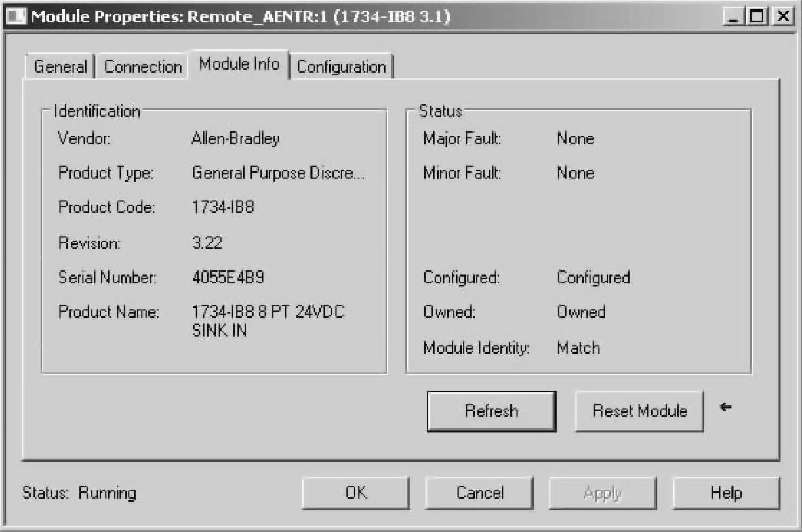Click the Module Identity: label
Image resolution: width=802 pixels, height=532 pixels.
477,348
